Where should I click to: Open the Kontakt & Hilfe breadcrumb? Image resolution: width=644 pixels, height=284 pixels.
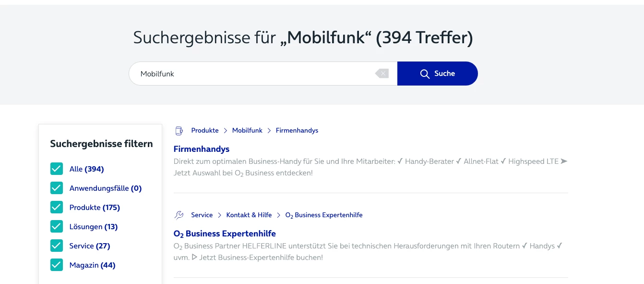tap(249, 215)
